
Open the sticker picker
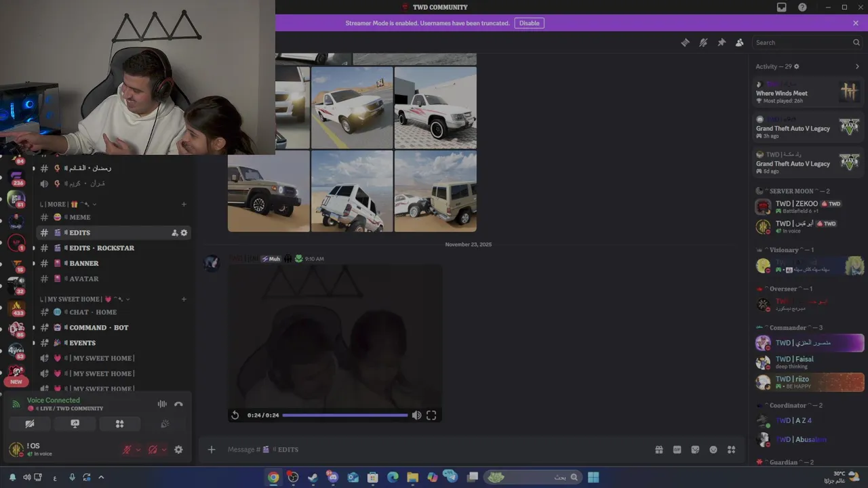pos(695,449)
